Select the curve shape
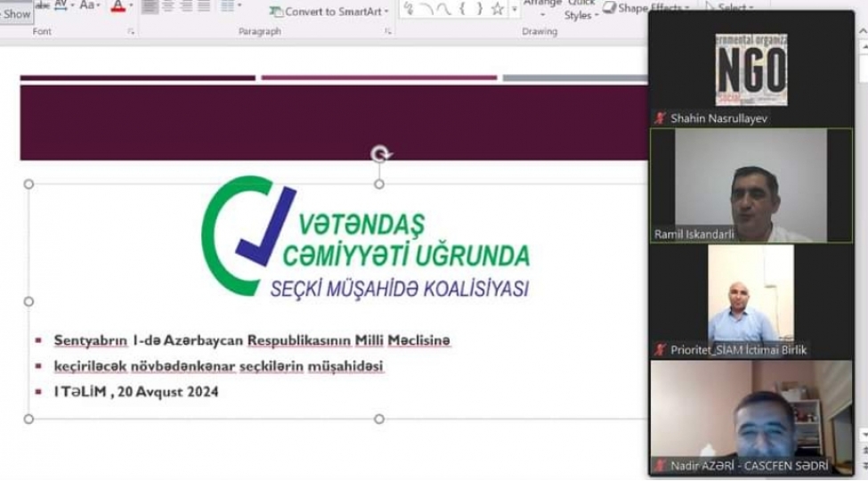The width and height of the screenshot is (868, 481). click(444, 8)
